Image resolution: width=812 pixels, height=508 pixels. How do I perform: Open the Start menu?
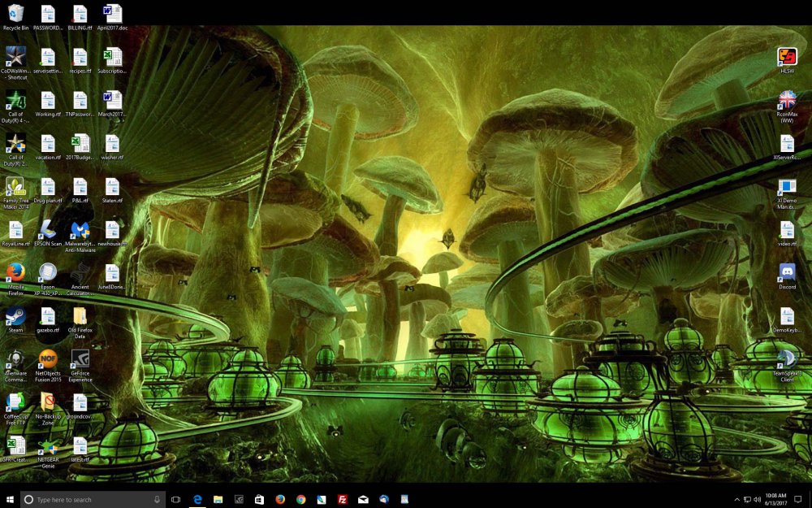coord(9,499)
